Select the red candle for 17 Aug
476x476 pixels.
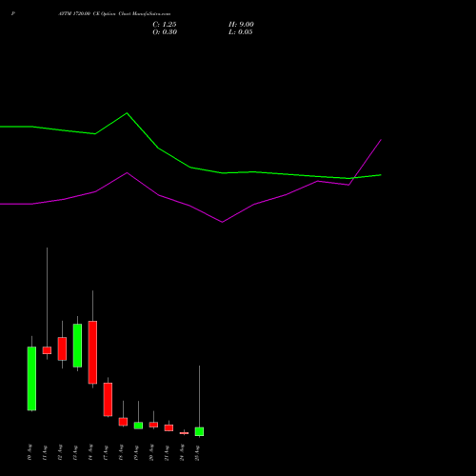pos(108,400)
